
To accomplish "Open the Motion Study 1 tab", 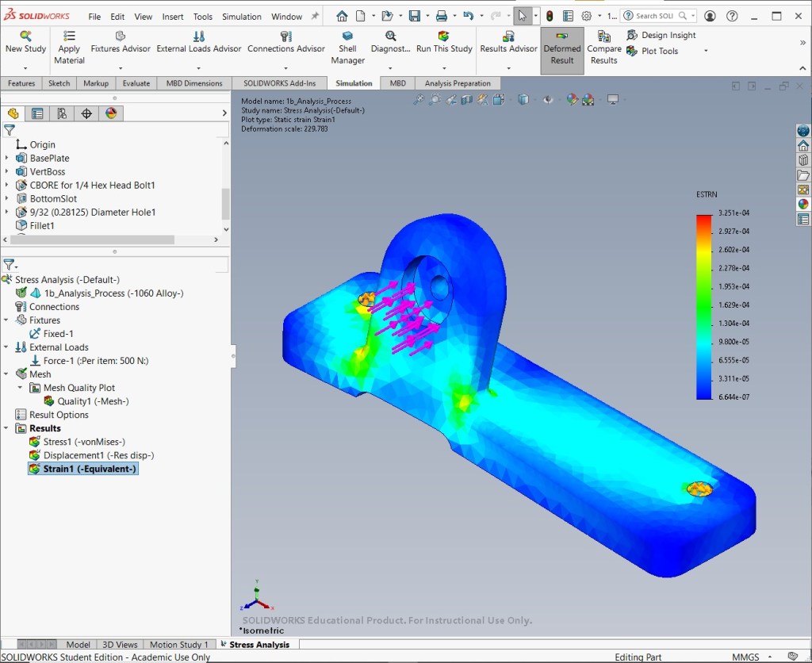I will [178, 644].
